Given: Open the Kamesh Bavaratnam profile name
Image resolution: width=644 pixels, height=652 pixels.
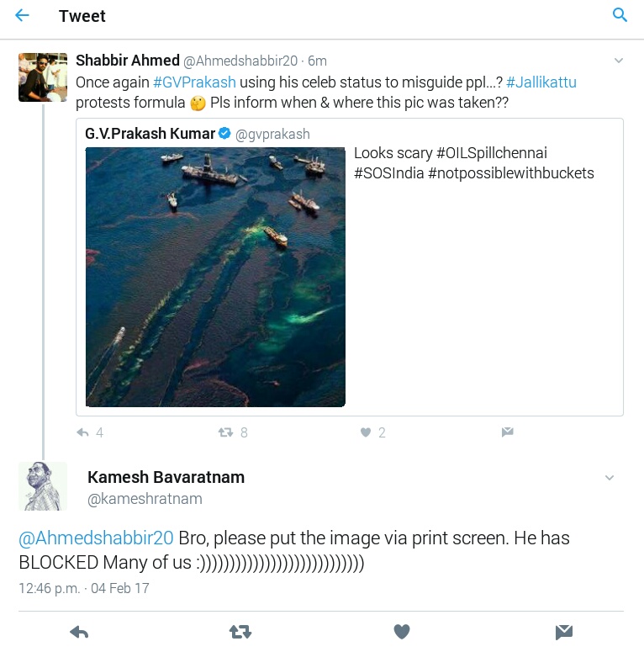Looking at the screenshot, I should 166,477.
